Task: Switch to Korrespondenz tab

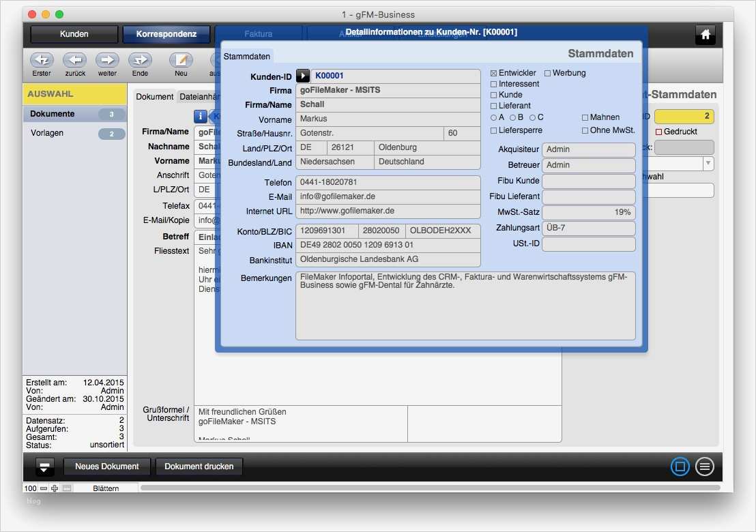Action: pos(166,34)
